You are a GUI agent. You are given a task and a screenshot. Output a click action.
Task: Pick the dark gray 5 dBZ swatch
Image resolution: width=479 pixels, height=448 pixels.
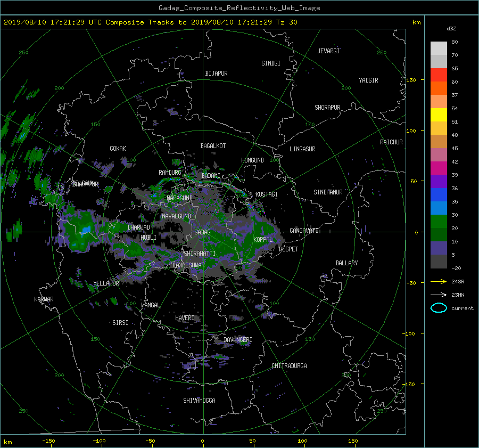pos(439,261)
